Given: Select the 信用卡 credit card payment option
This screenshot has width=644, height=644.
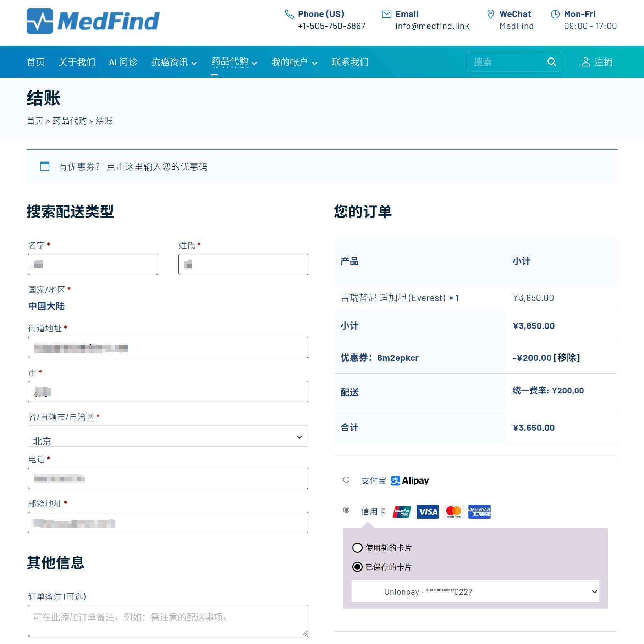Looking at the screenshot, I should (346, 510).
